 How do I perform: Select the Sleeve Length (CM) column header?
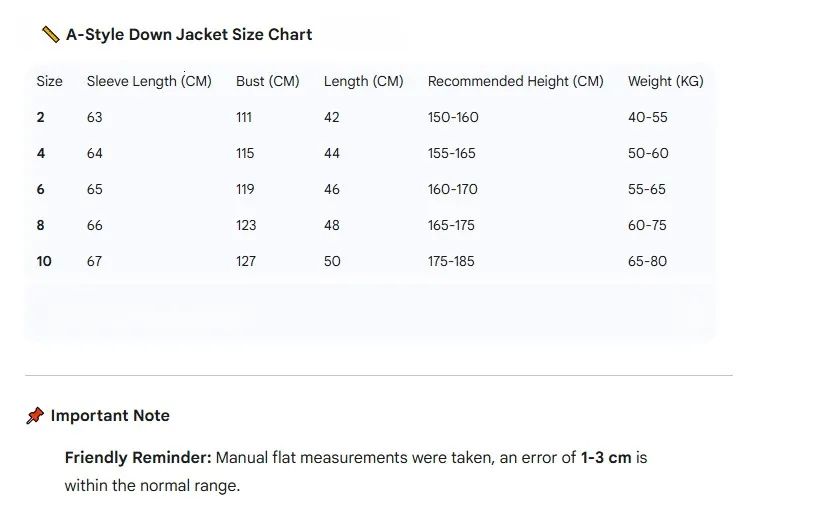click(x=149, y=81)
